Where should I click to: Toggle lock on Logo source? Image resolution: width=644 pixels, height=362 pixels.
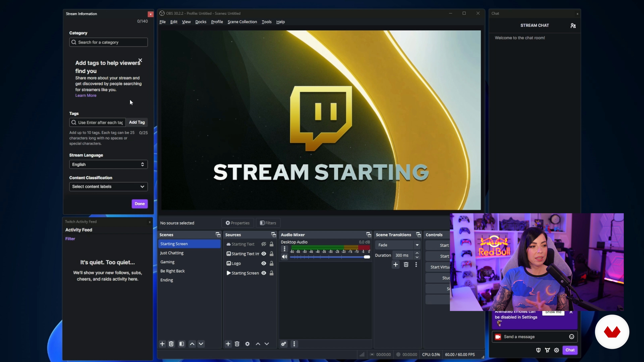[x=272, y=263]
